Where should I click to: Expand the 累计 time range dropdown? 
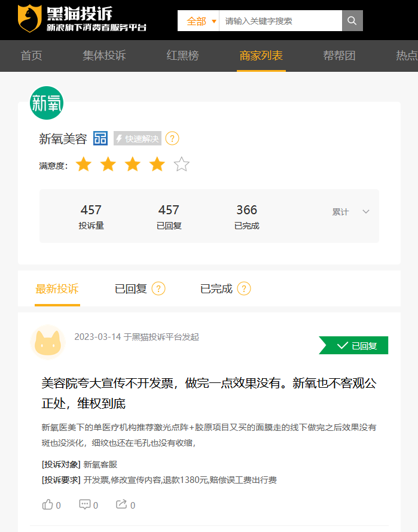(350, 212)
